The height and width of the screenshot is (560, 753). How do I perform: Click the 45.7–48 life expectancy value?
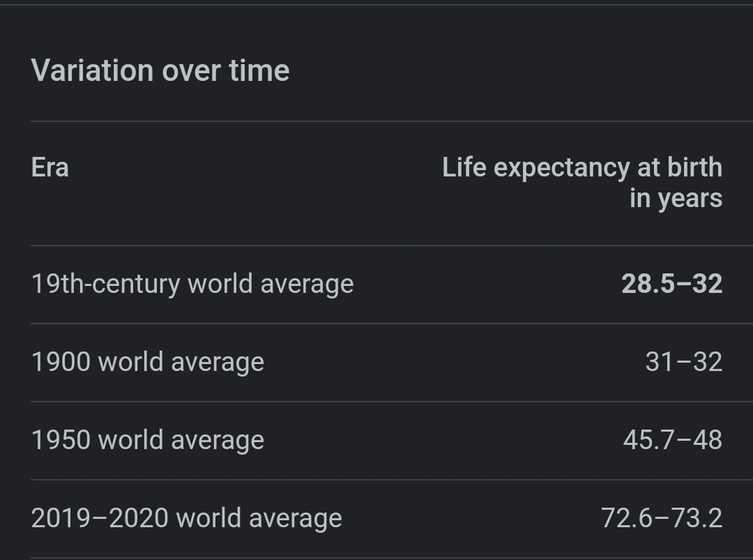point(672,441)
